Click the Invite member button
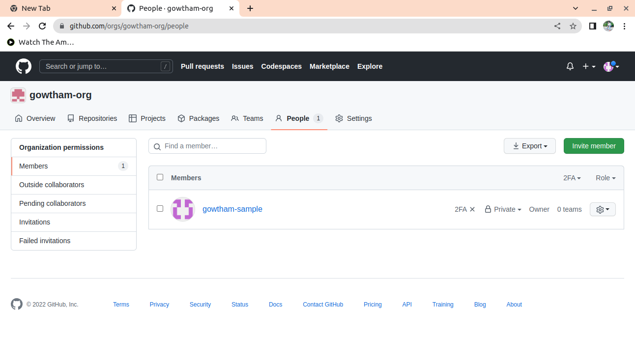Viewport: 635px width, 364px height. point(594,146)
